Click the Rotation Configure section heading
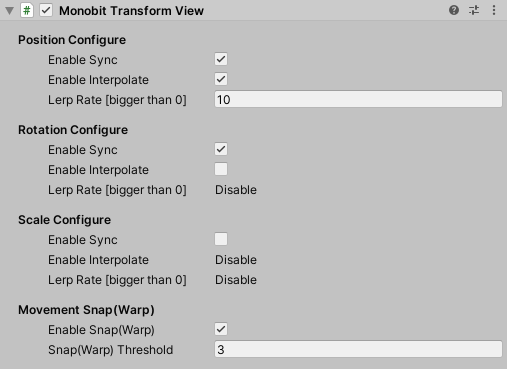Viewport: 507px width, 369px height. pyautogui.click(x=73, y=130)
